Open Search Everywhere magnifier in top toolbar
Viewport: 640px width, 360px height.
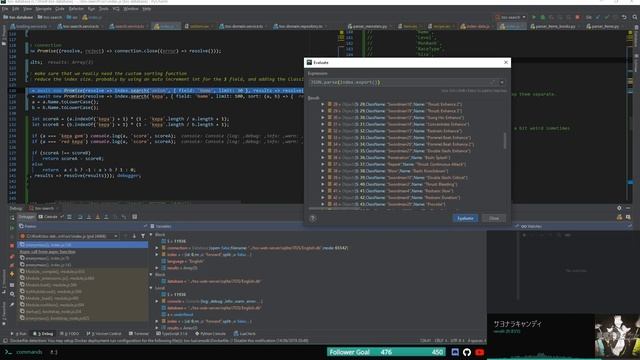pos(635,17)
